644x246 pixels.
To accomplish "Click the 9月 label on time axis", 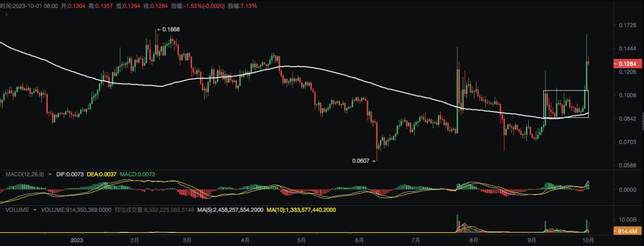I will (x=531, y=240).
